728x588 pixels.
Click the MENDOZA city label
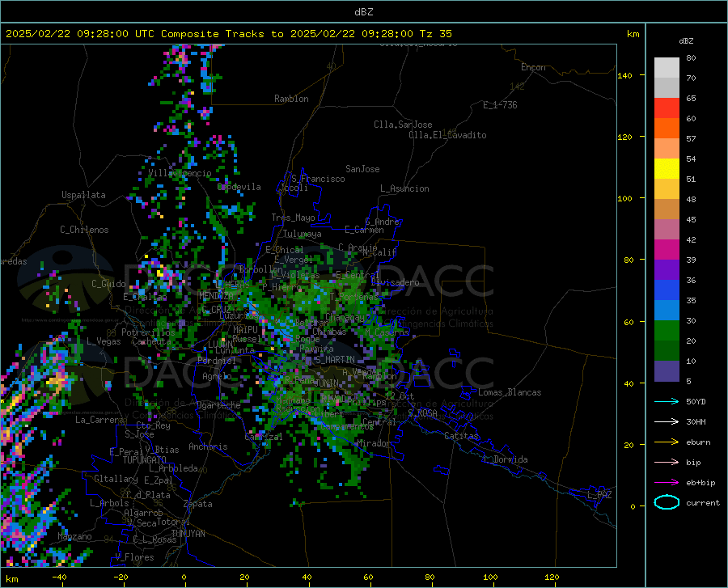click(x=215, y=295)
